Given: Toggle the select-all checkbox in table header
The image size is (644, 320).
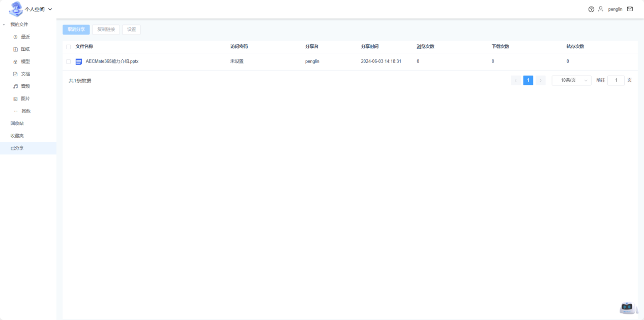Looking at the screenshot, I should pyautogui.click(x=69, y=47).
